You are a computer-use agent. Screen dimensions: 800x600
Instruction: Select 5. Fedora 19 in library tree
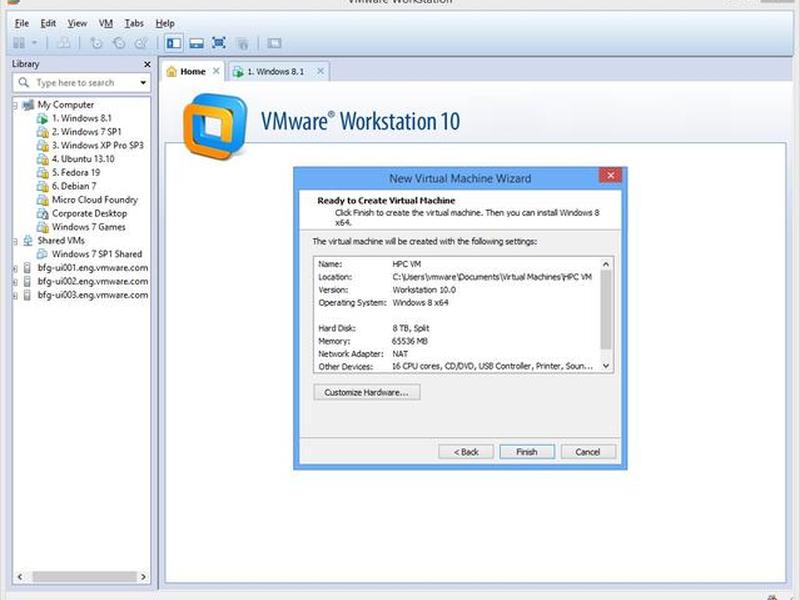76,172
